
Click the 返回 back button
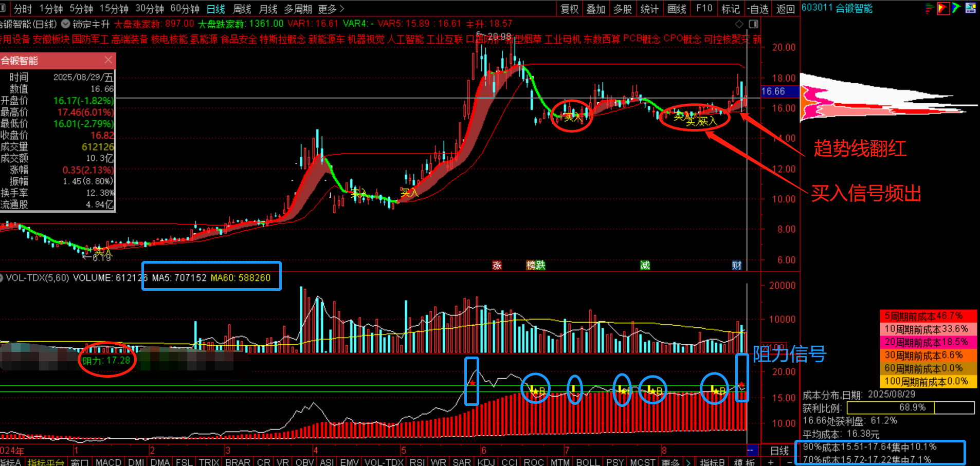pos(785,9)
